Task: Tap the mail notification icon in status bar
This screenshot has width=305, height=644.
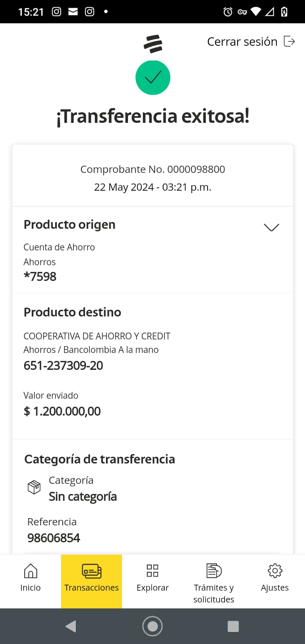Action: (x=73, y=12)
